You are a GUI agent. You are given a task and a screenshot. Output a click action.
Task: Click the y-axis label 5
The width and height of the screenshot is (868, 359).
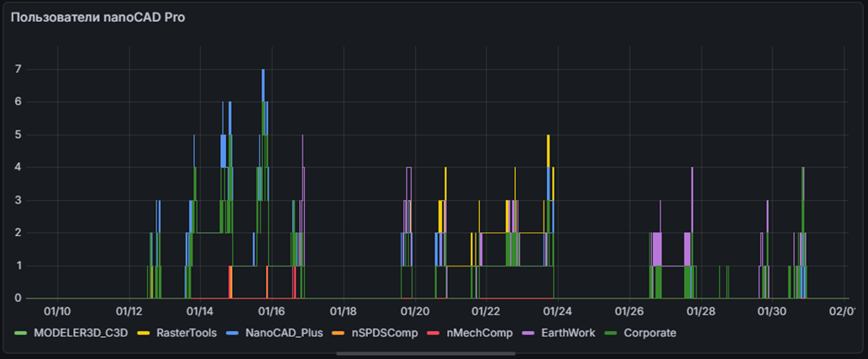click(17, 135)
